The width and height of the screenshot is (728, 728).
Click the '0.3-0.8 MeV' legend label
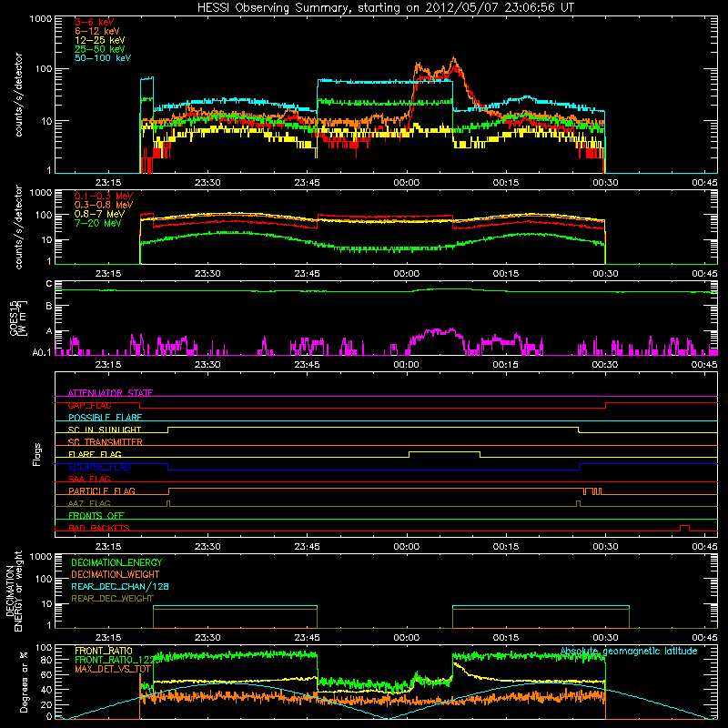tap(104, 205)
